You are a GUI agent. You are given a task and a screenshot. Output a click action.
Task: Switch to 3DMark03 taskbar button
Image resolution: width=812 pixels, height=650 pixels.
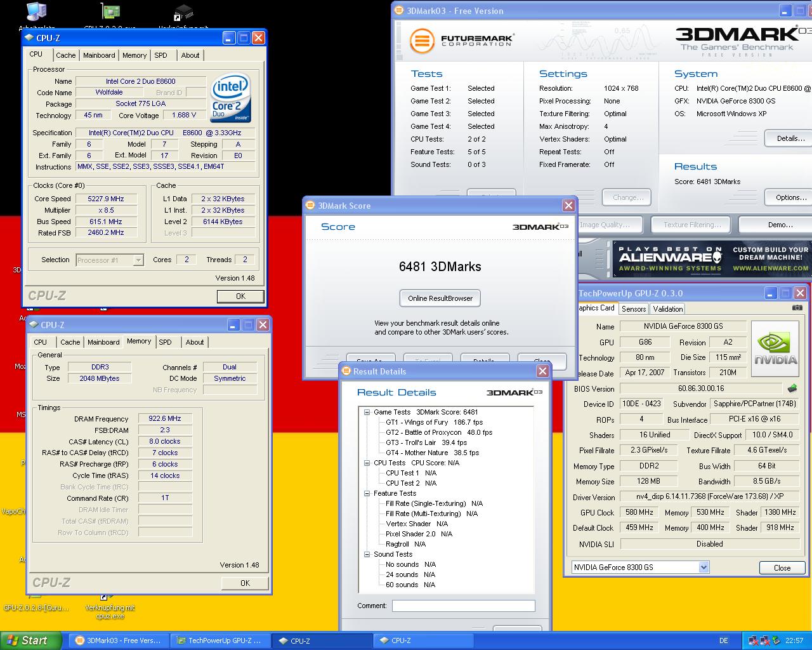[119, 640]
